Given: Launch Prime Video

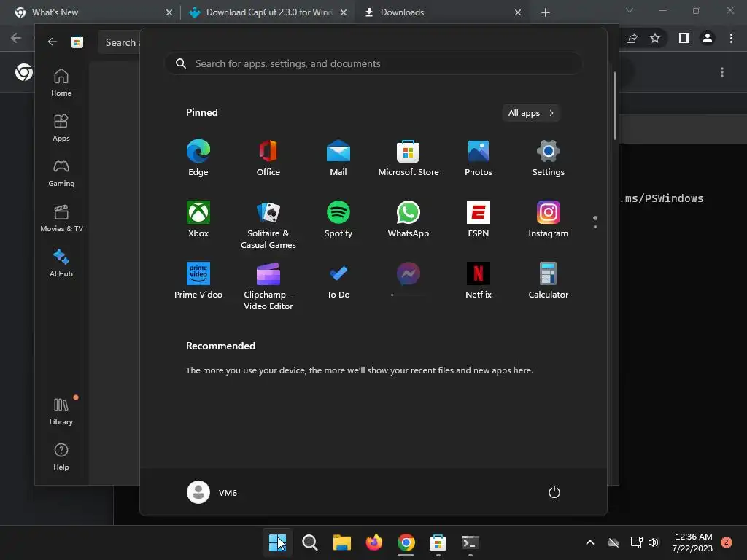Looking at the screenshot, I should (x=198, y=281).
